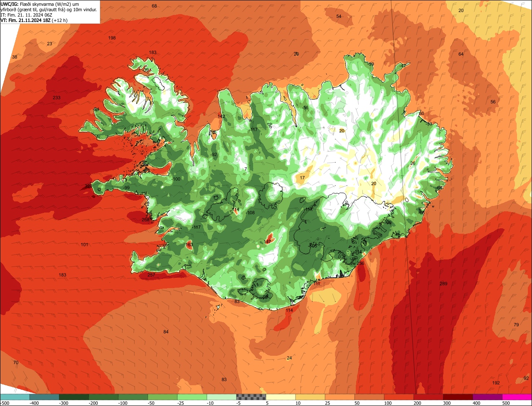Click the value 24 south of Iceland
This screenshot has width=532, height=406.
(289, 358)
